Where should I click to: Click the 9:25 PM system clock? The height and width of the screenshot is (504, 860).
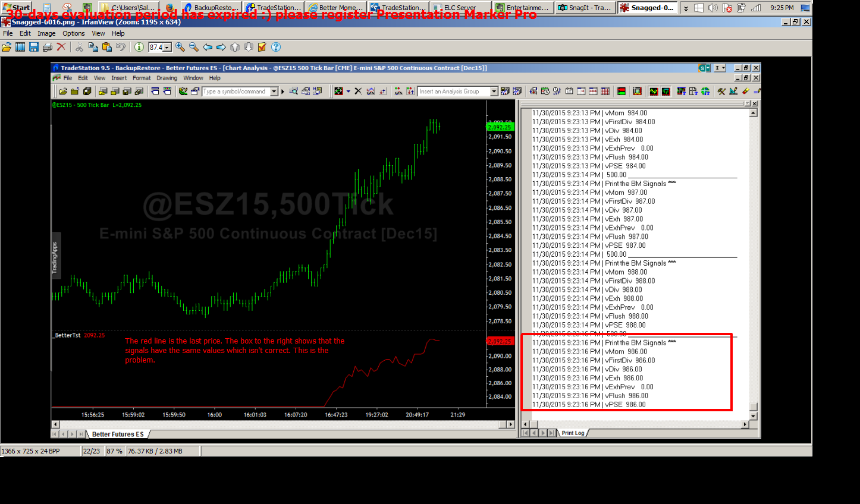(781, 8)
